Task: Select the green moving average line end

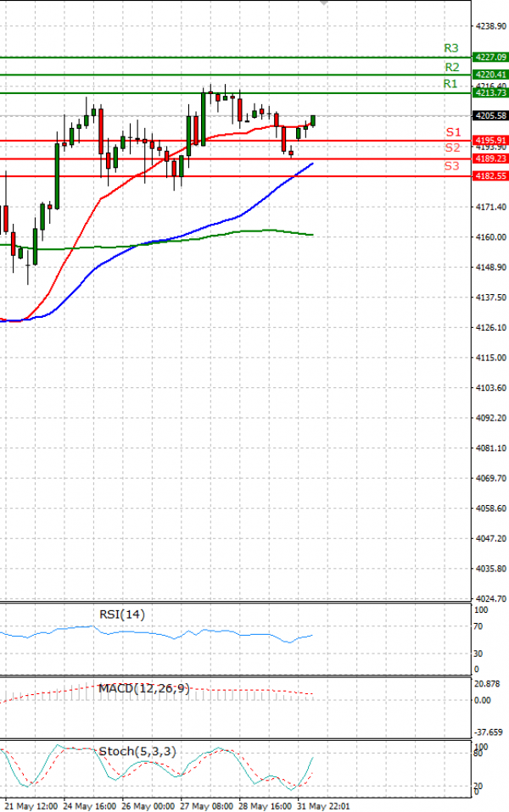Action: coord(312,235)
